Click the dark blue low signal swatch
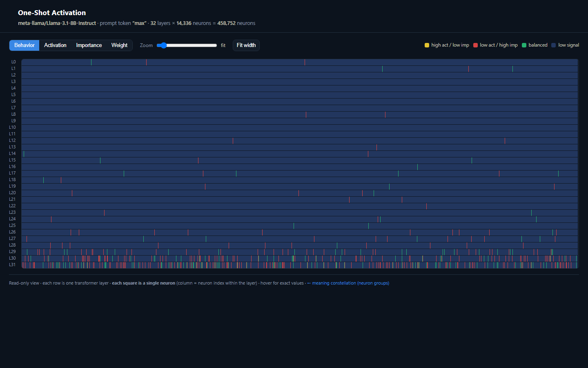Viewport: 588px width, 368px height. tap(554, 45)
